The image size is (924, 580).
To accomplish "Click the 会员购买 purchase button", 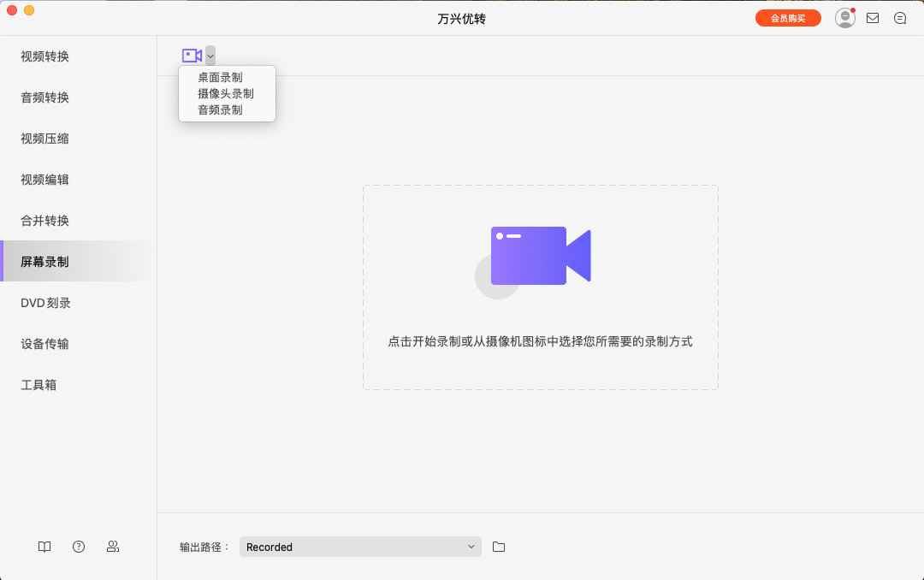I will (788, 17).
